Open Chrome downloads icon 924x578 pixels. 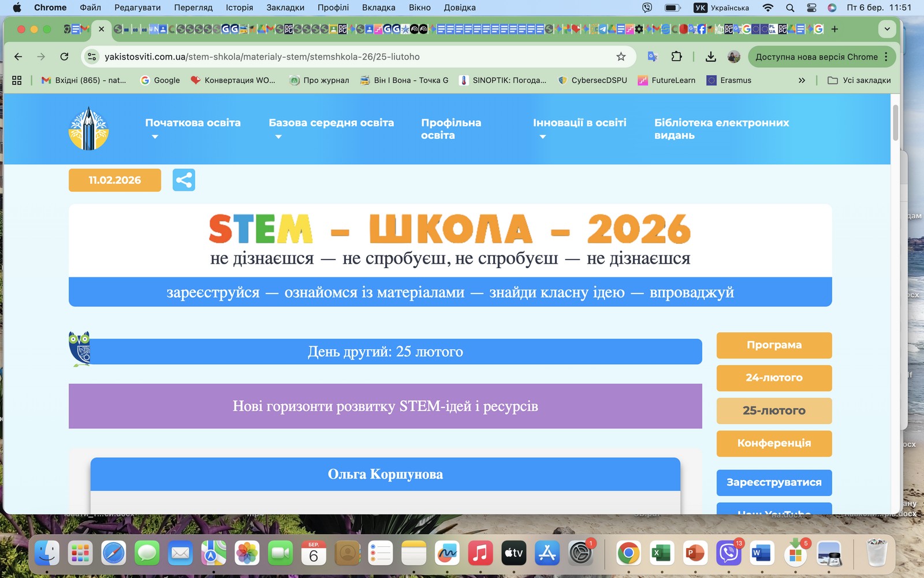pos(711,57)
